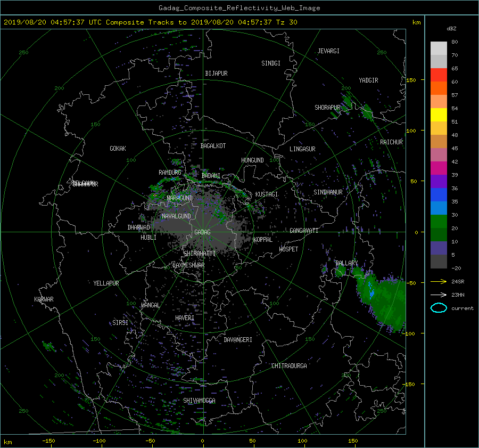Click the GOKAK city label
Viewport: 479px width, 448px height.
pos(118,148)
